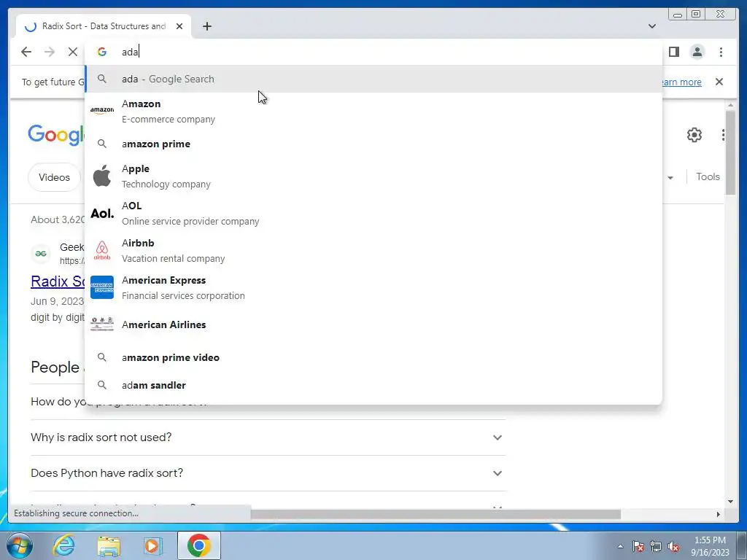Screen dimensions: 747x560
Task: Show hidden system tray icons
Action: tap(620, 547)
